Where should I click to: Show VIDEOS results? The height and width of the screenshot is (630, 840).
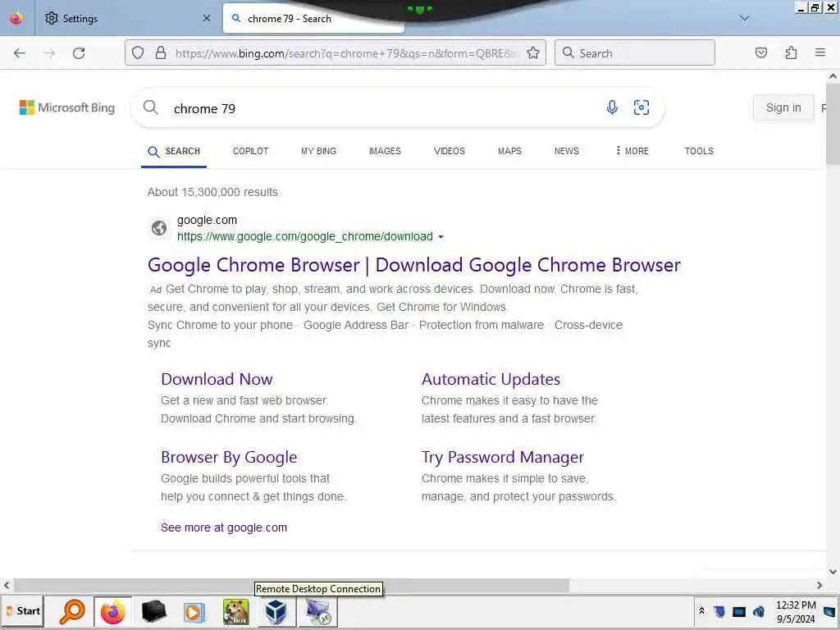[x=449, y=151]
